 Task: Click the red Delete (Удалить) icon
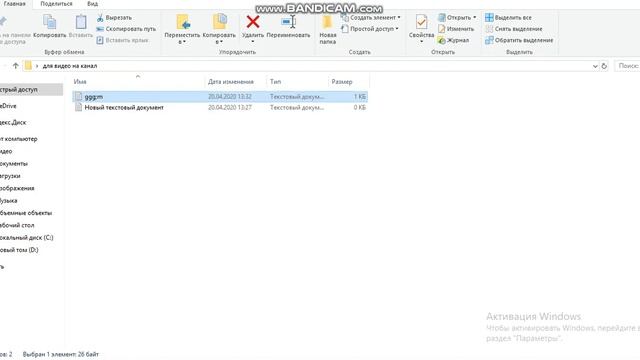pos(253,22)
